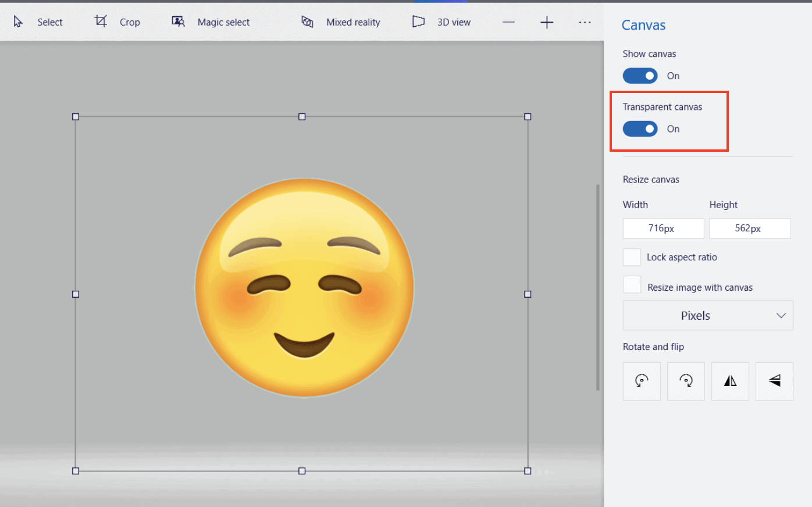Click the left-middle canvas resize handle

(x=76, y=294)
